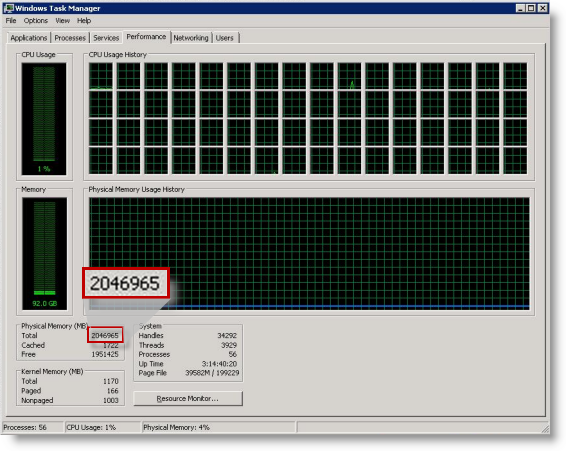Viewport: 566px width, 451px height.
Task: Click the enlarged 2046965 callout box
Action: tap(126, 283)
